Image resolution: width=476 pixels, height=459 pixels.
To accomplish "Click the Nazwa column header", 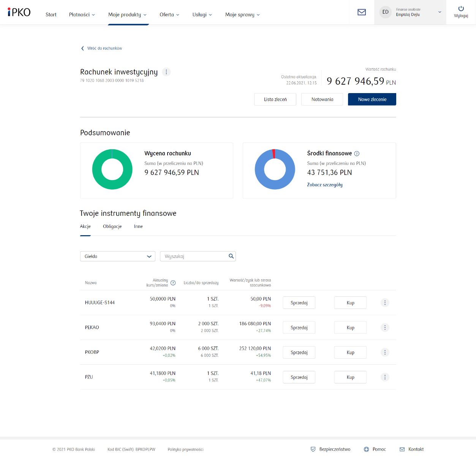I will point(91,283).
